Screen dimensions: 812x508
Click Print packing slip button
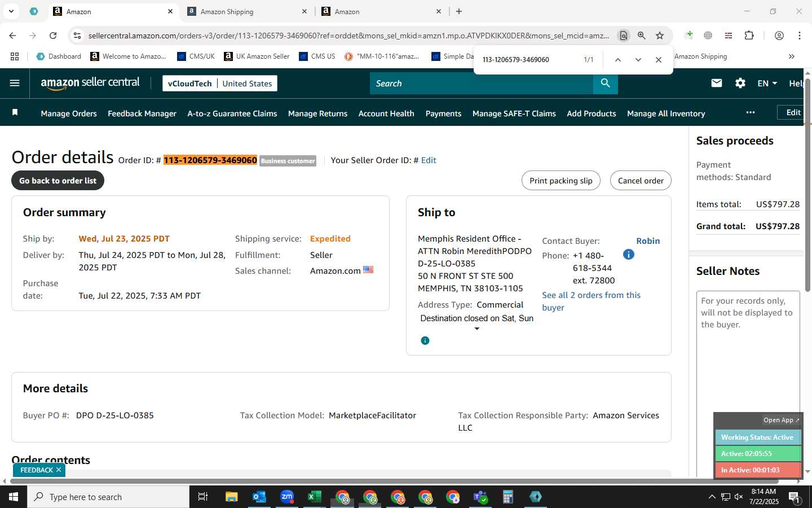pos(561,181)
